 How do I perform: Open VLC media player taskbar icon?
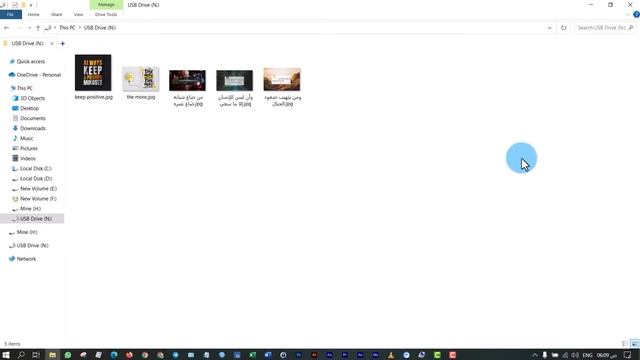[391, 355]
